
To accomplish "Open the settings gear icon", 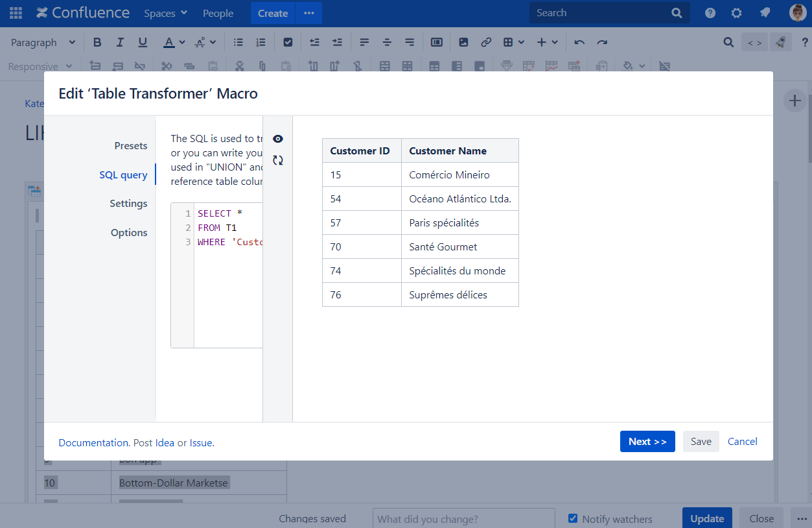I will pos(736,13).
